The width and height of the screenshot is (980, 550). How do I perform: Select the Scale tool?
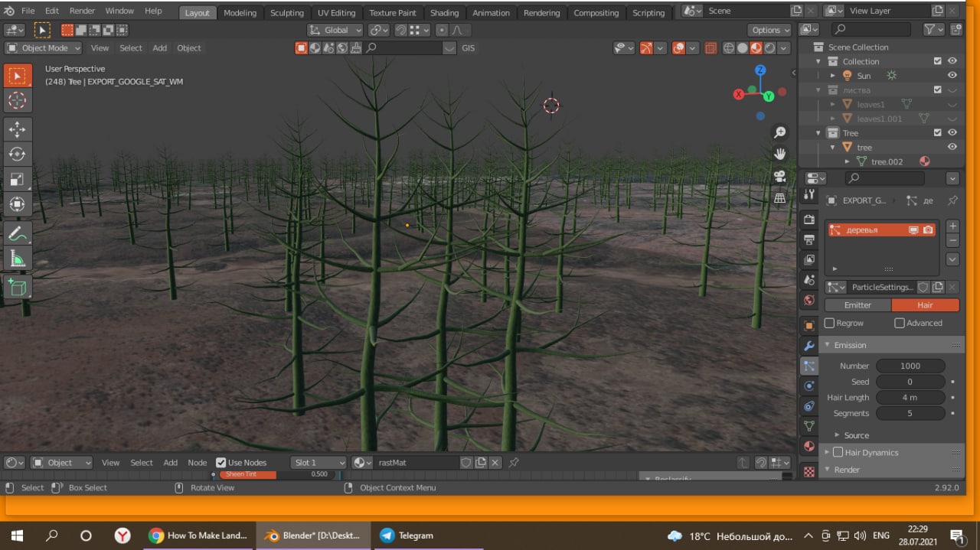tap(17, 180)
